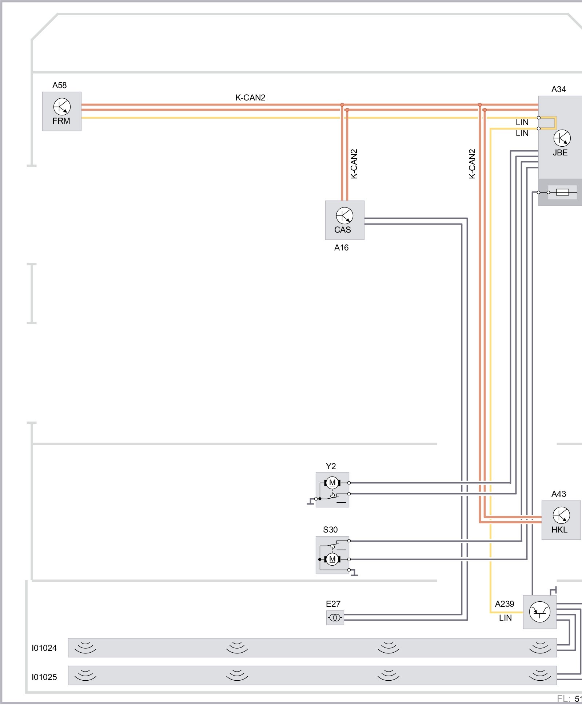Click the A43 label above HKL
The width and height of the screenshot is (582, 728).
click(x=558, y=494)
